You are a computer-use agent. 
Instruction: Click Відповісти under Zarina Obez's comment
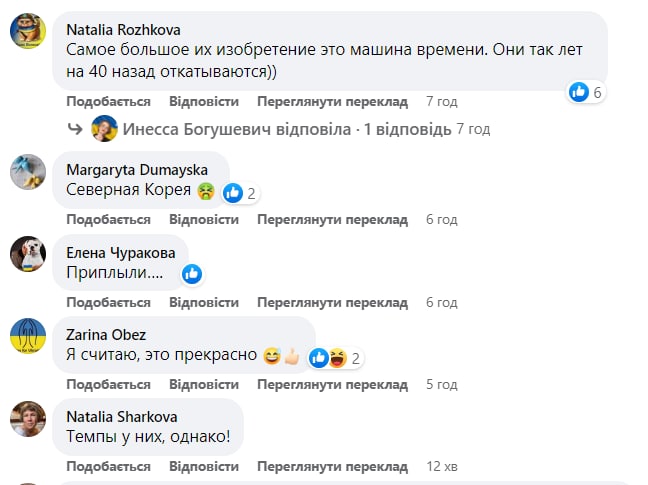204,384
